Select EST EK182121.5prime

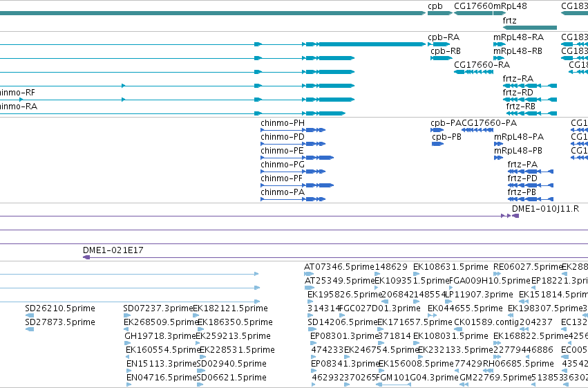coord(196,315)
